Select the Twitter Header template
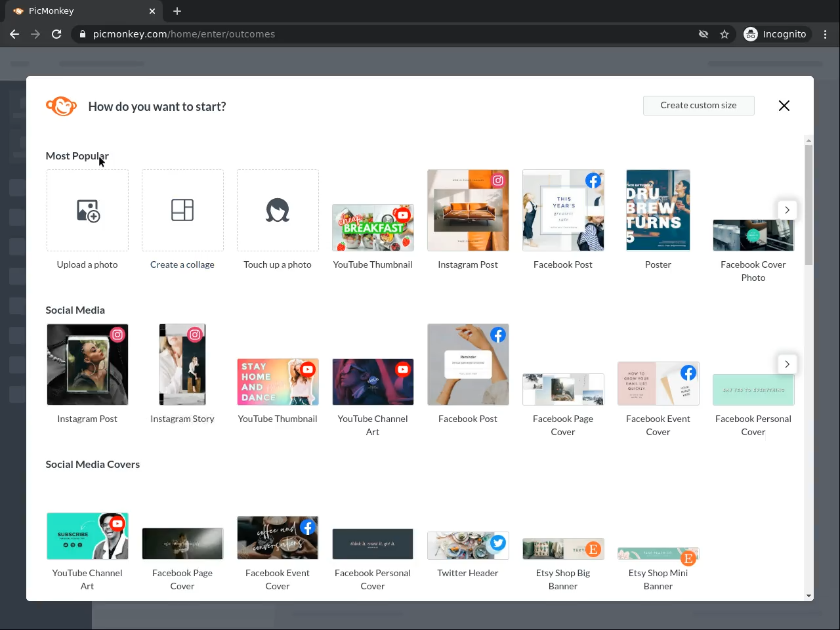The width and height of the screenshot is (840, 630). click(x=468, y=546)
